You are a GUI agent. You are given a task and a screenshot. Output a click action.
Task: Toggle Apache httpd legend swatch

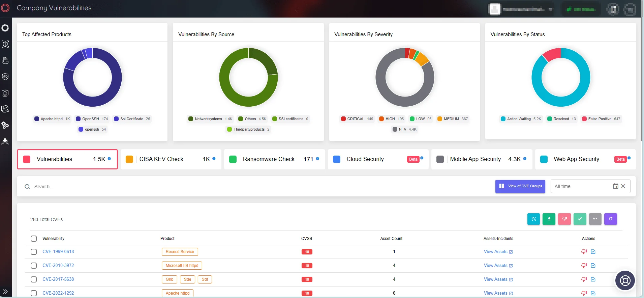tap(37, 119)
